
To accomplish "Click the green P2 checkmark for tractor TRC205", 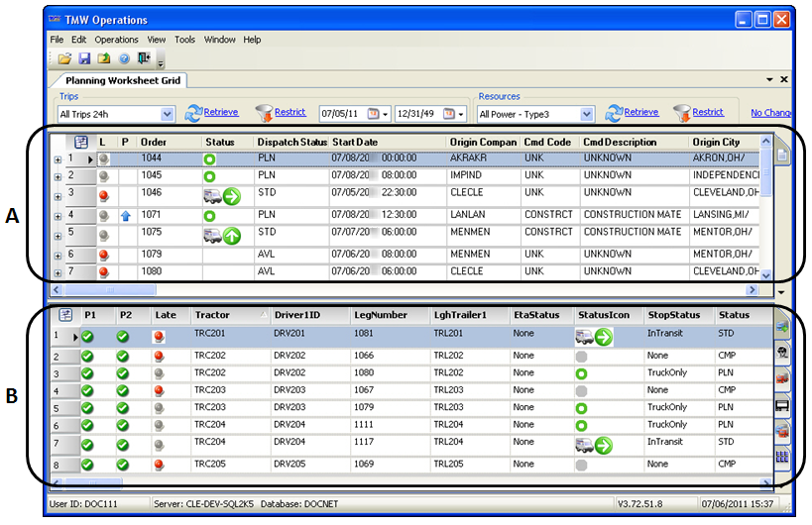I will [123, 464].
